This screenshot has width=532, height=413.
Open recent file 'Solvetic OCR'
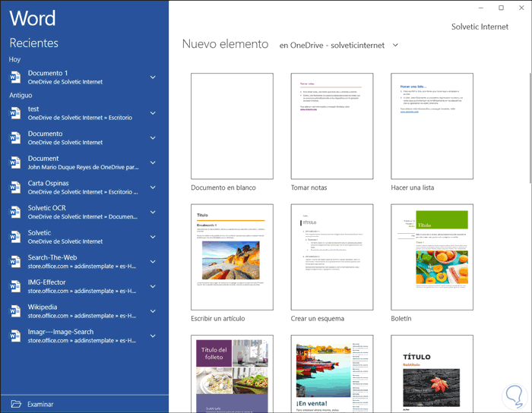[84, 212]
